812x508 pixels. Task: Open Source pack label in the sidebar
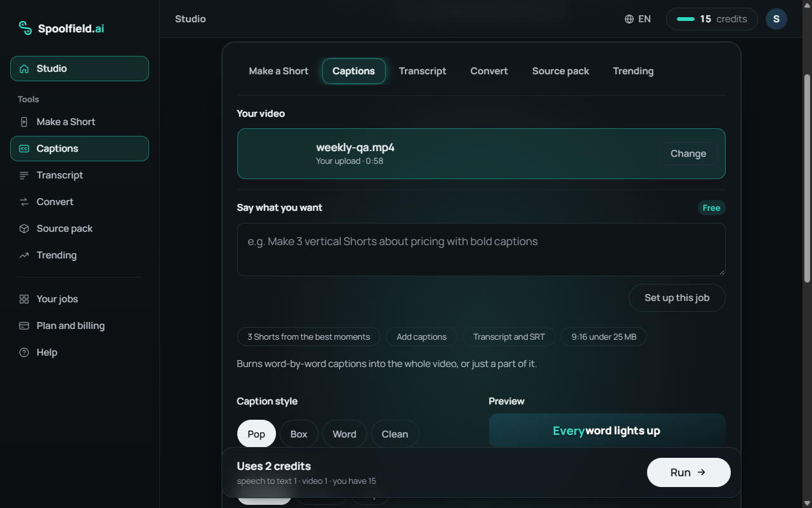pyautogui.click(x=65, y=229)
